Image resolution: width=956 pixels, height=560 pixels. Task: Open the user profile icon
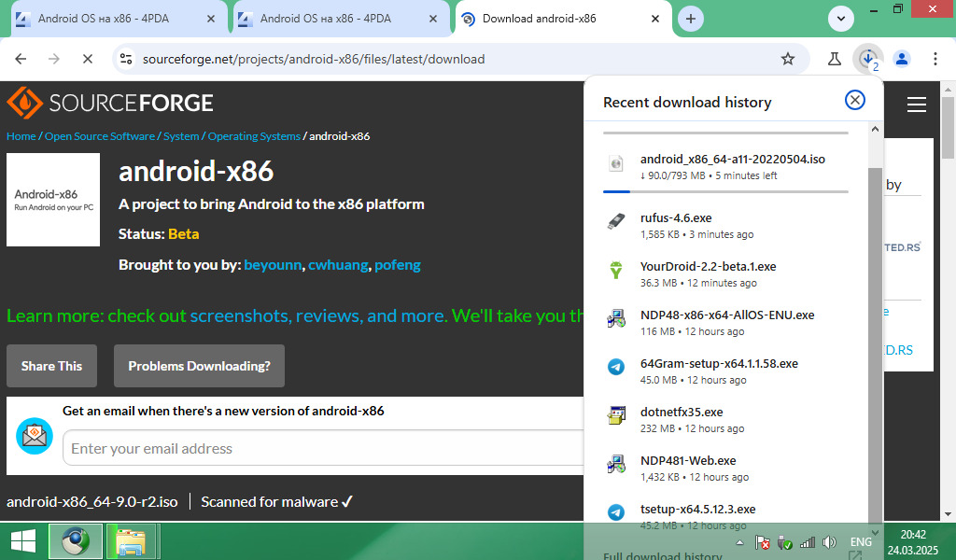coord(901,59)
